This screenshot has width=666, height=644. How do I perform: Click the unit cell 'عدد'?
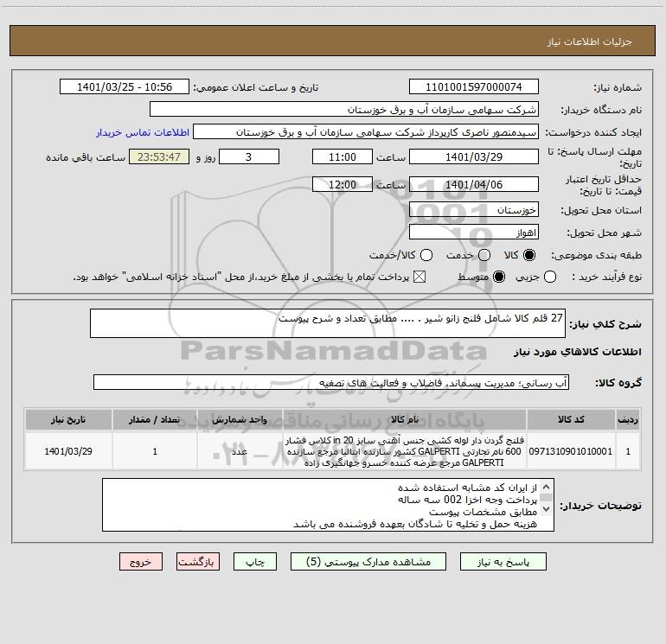pyautogui.click(x=240, y=451)
